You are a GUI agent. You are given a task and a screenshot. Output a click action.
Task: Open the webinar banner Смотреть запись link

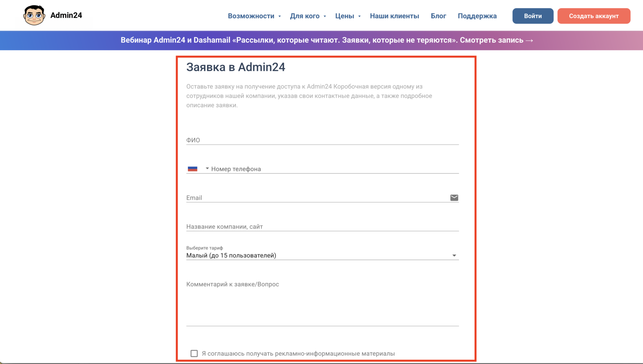496,40
